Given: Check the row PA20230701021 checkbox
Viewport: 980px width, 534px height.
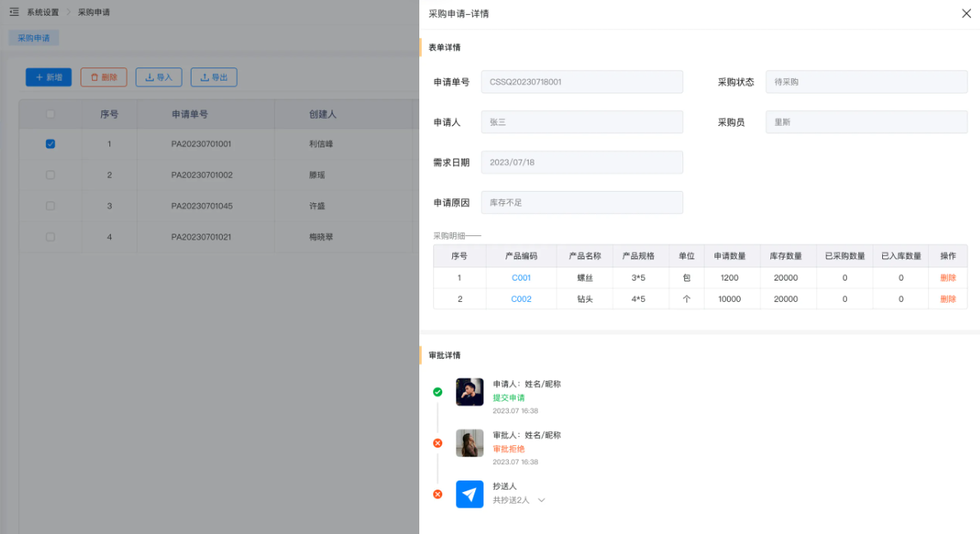Looking at the screenshot, I should click(x=51, y=237).
